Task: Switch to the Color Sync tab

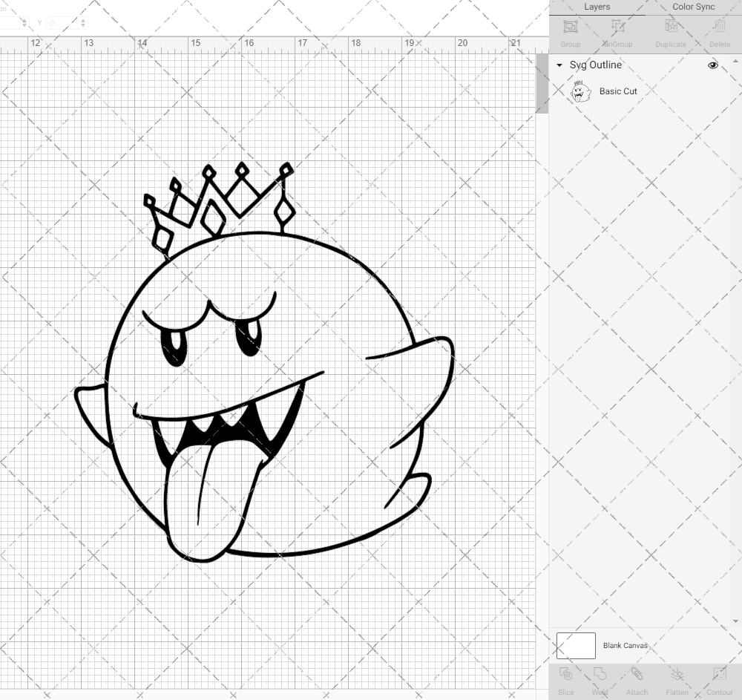Action: tap(693, 7)
